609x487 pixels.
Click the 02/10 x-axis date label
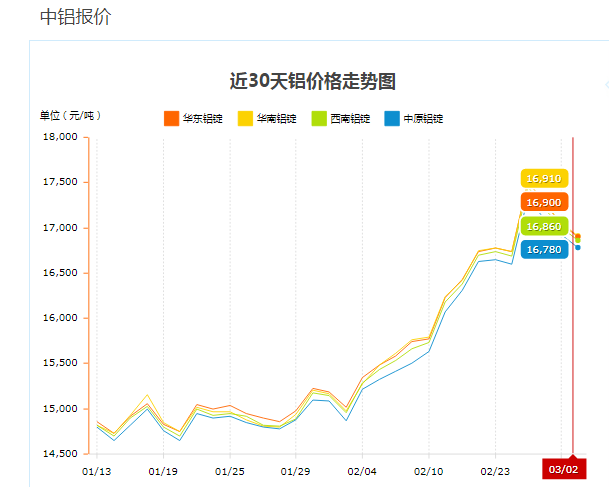coord(428,470)
